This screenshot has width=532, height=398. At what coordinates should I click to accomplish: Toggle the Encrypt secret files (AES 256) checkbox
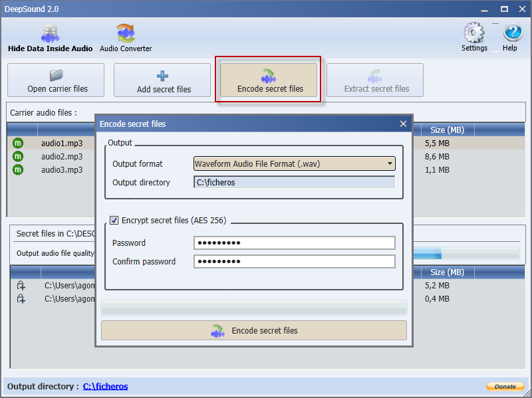click(x=114, y=221)
